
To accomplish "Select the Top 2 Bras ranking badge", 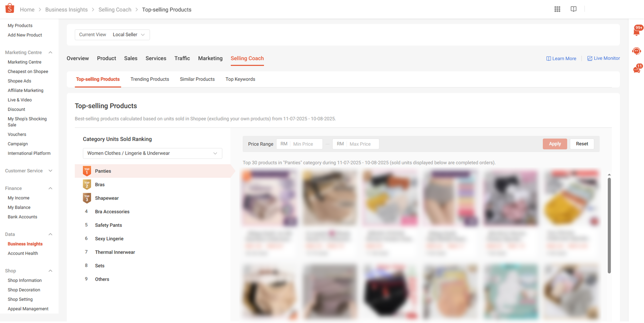I will click(x=87, y=185).
